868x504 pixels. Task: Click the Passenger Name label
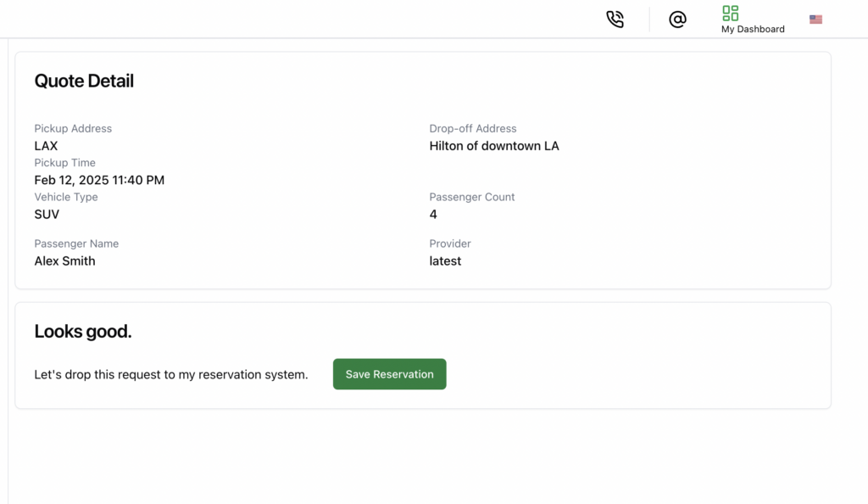coord(76,244)
